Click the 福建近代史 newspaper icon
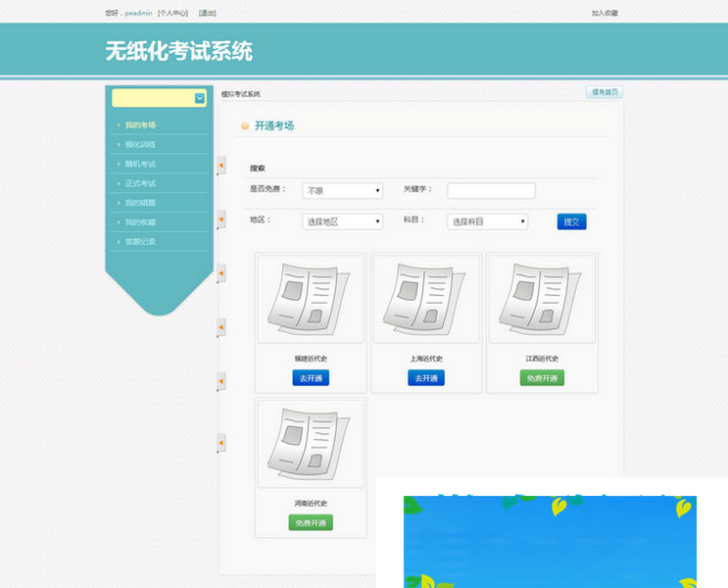Image resolution: width=728 pixels, height=588 pixels. 310,300
